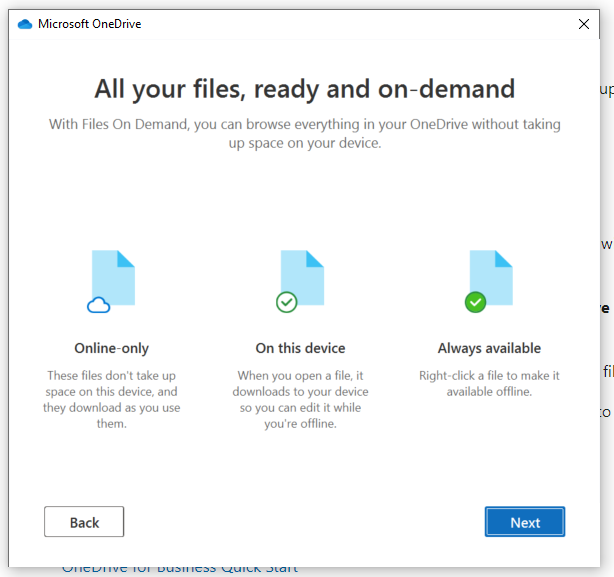Click the On this device file icon
614x577 pixels.
pyautogui.click(x=300, y=281)
